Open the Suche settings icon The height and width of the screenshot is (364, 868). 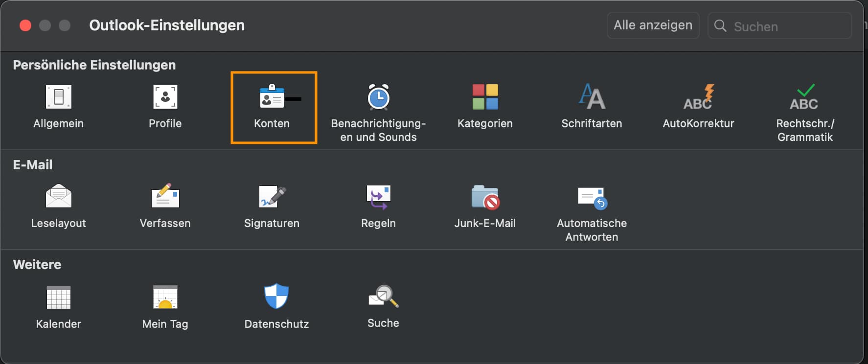383,296
